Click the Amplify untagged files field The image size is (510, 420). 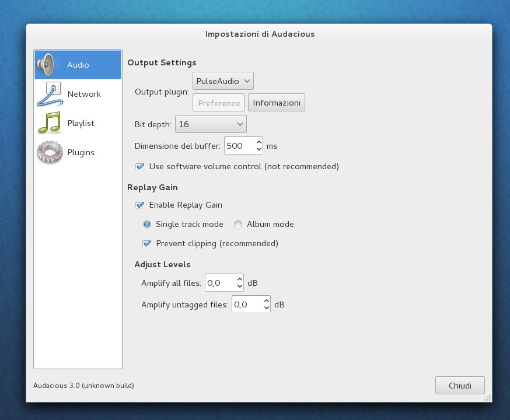(x=247, y=304)
